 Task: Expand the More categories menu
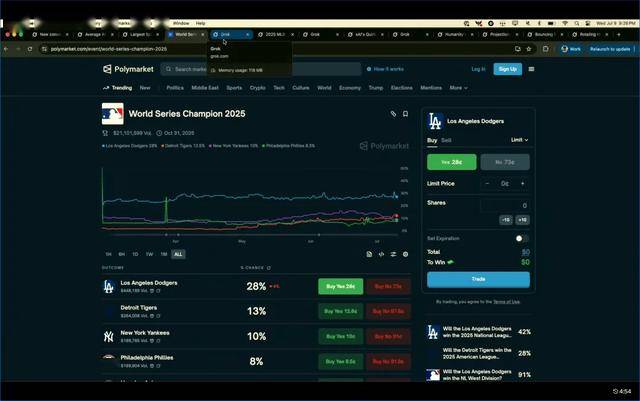pyautogui.click(x=459, y=88)
